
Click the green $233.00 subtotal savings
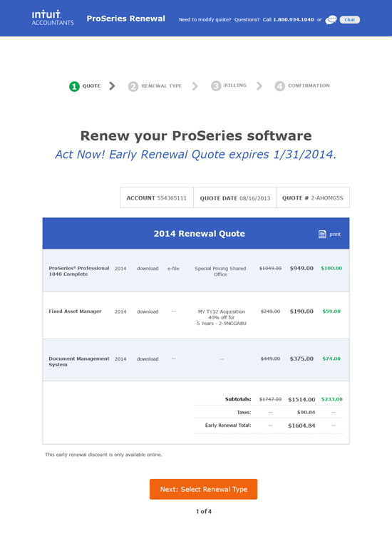(332, 399)
